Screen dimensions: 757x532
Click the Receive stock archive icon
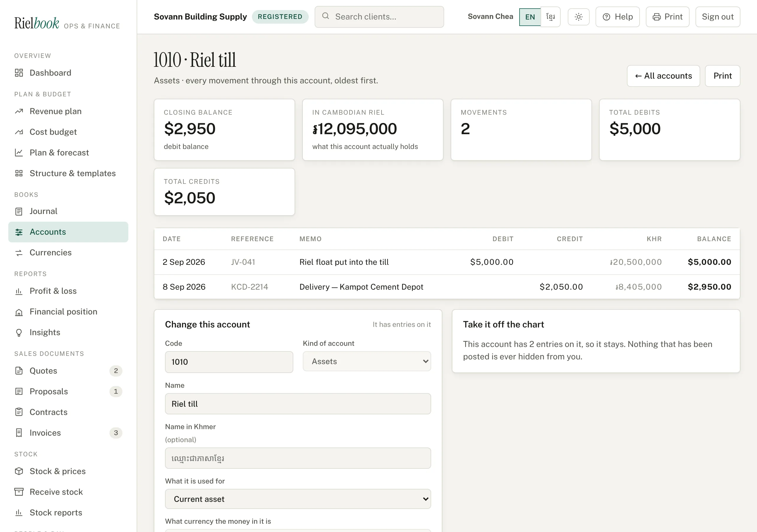pos(19,492)
